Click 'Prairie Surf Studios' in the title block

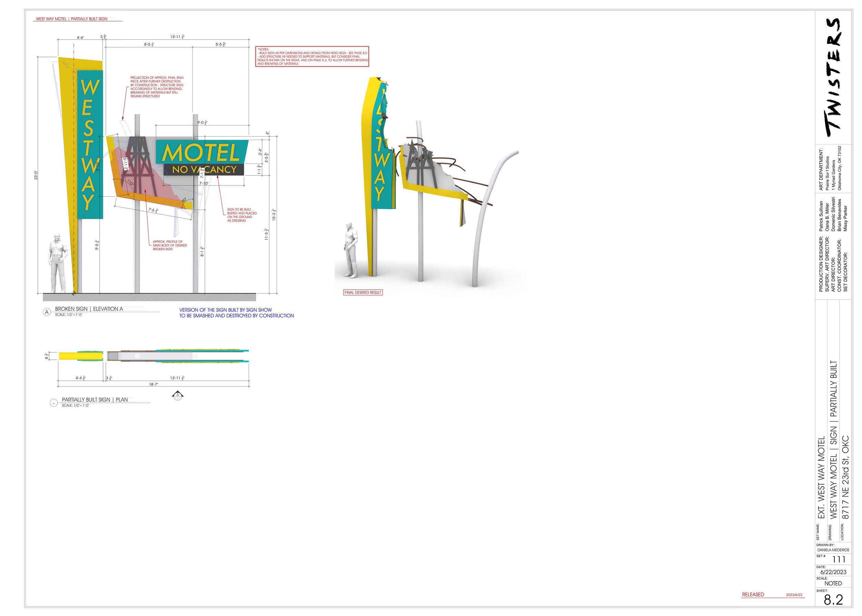827,173
